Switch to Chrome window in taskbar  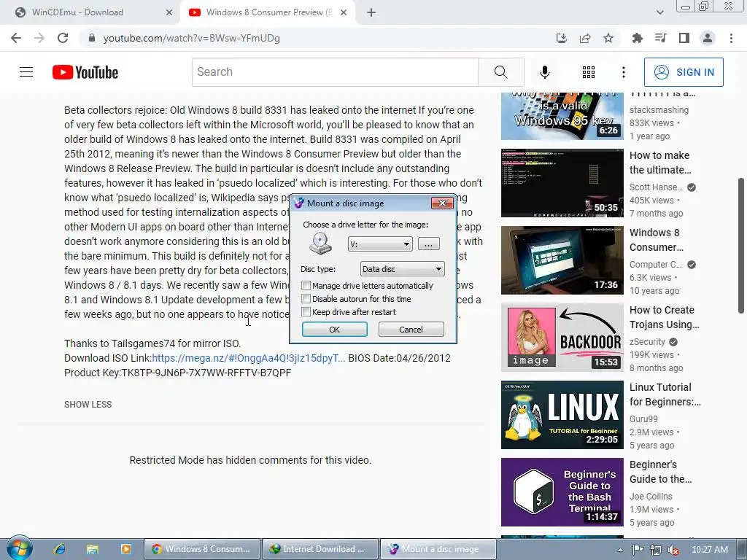203,549
